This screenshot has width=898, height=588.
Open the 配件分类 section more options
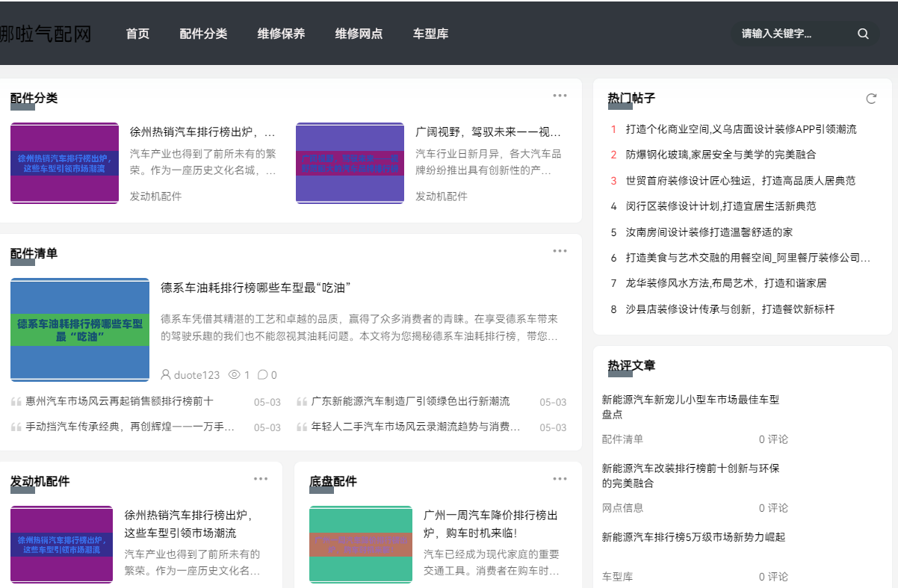(x=560, y=96)
